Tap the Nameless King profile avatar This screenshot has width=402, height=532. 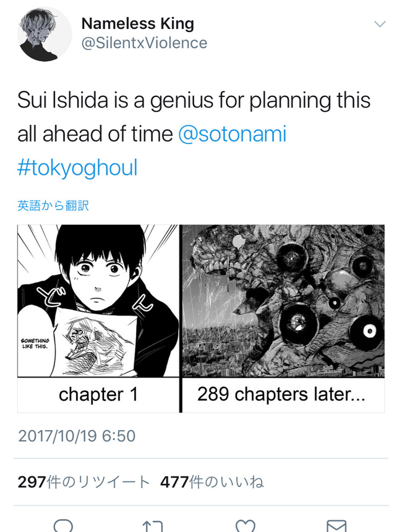(x=45, y=34)
